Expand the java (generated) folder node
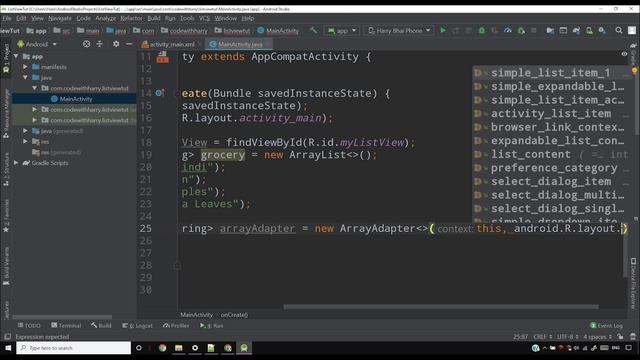The width and height of the screenshot is (640, 360). click(25, 131)
